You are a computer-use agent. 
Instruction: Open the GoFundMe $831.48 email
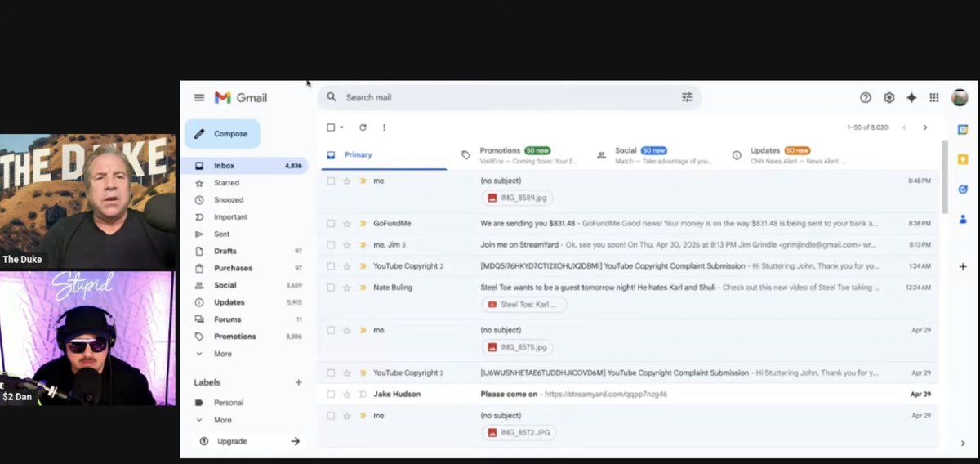(x=628, y=223)
